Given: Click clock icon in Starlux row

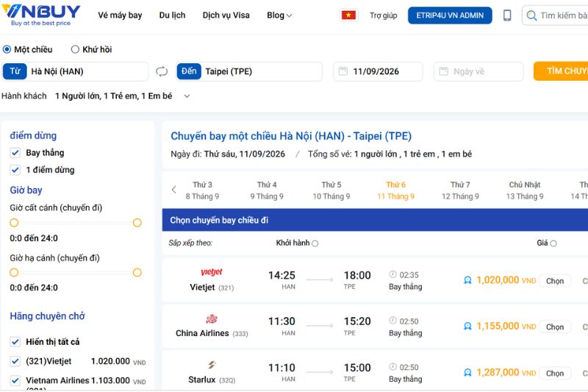Looking at the screenshot, I should point(392,366).
